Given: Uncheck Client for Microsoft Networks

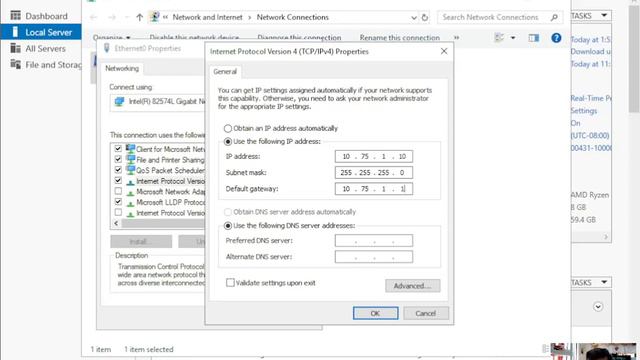Looking at the screenshot, I should point(118,149).
